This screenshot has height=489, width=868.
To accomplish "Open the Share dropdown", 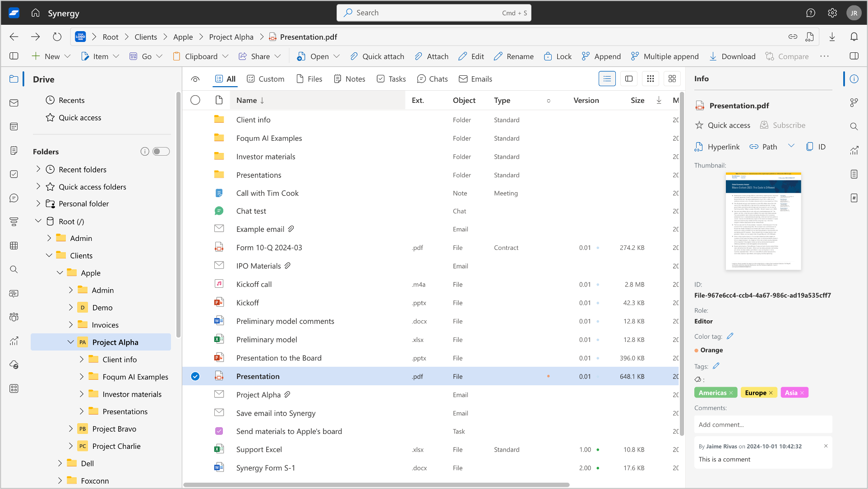I will coord(260,56).
